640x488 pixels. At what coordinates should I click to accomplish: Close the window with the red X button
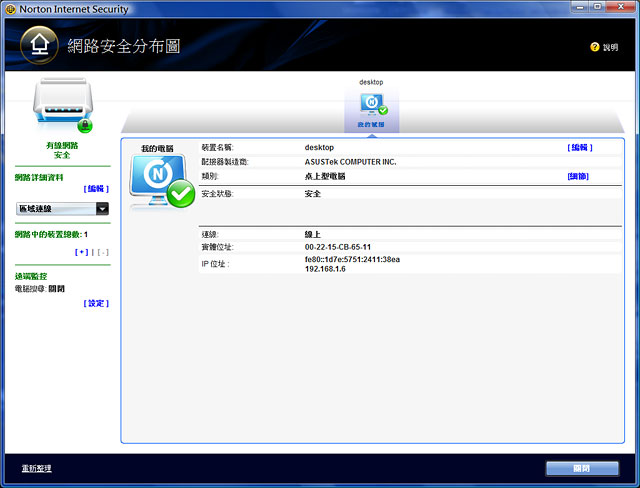tap(620, 7)
